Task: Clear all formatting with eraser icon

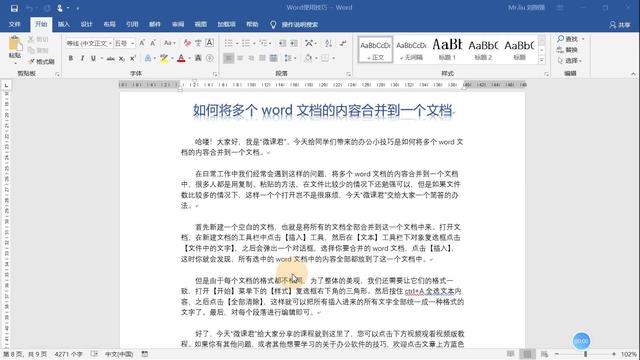Action: (187, 43)
